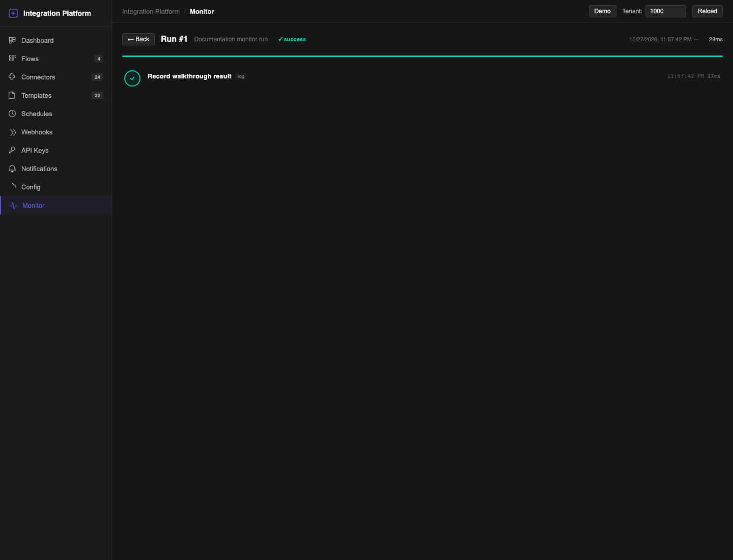Click the step duration 17ms
The width and height of the screenshot is (733, 560).
click(714, 76)
